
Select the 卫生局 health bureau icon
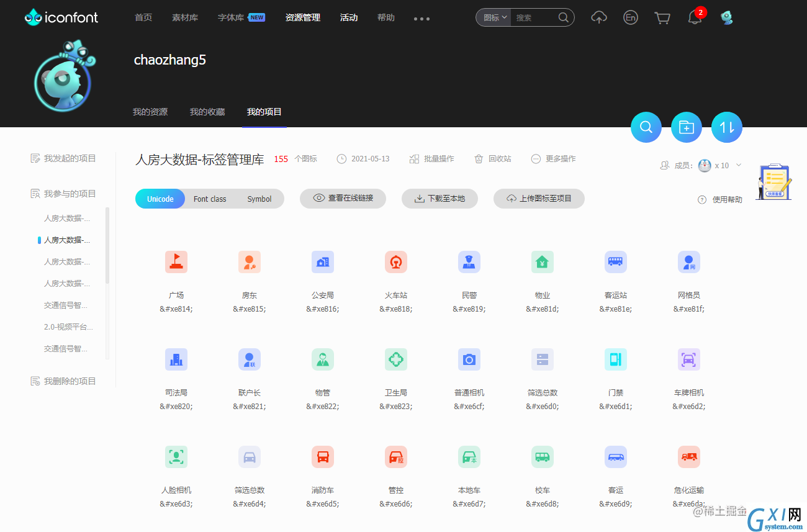click(x=396, y=359)
